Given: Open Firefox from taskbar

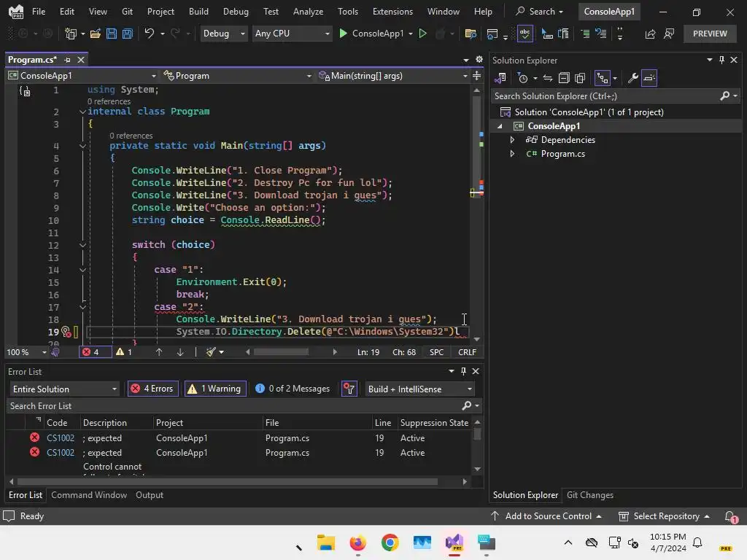Looking at the screenshot, I should click(x=357, y=542).
